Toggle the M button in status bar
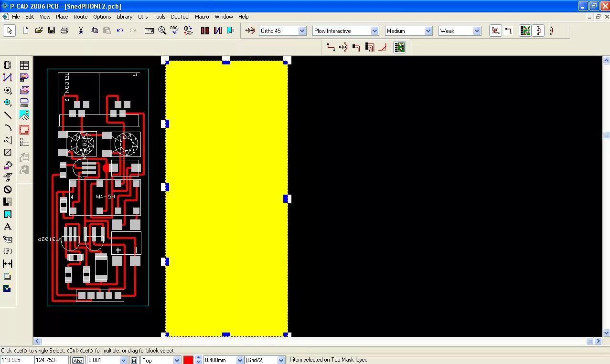Screen dimensions: 610x364 (x=134, y=360)
